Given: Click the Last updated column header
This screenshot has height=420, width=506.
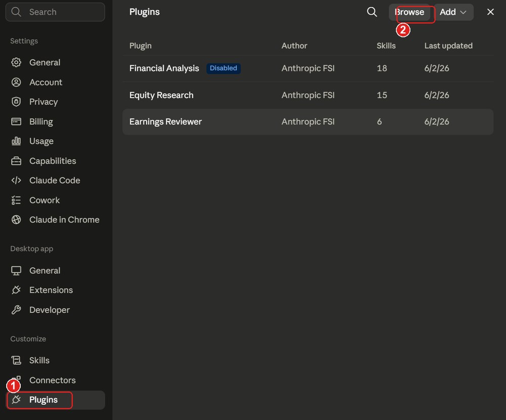Looking at the screenshot, I should click(448, 46).
